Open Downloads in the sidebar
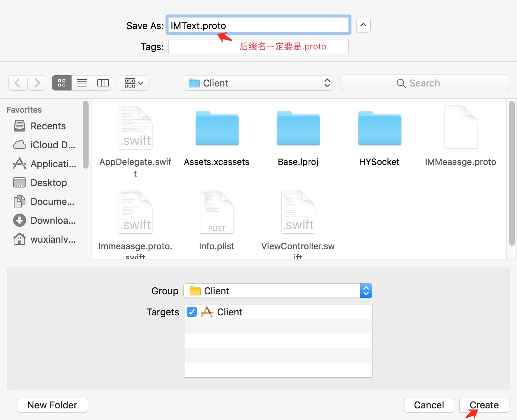517x420 pixels. pos(44,221)
